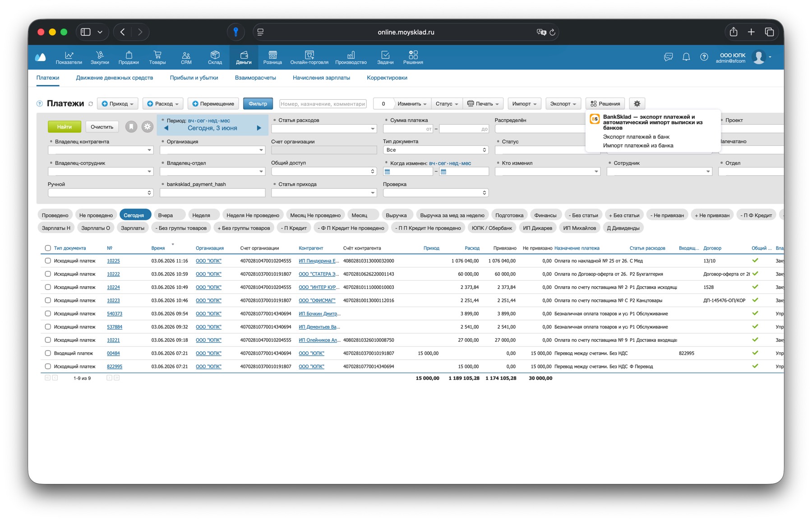The height and width of the screenshot is (521, 812).
Task: Open the Изменить dropdown
Action: (412, 104)
